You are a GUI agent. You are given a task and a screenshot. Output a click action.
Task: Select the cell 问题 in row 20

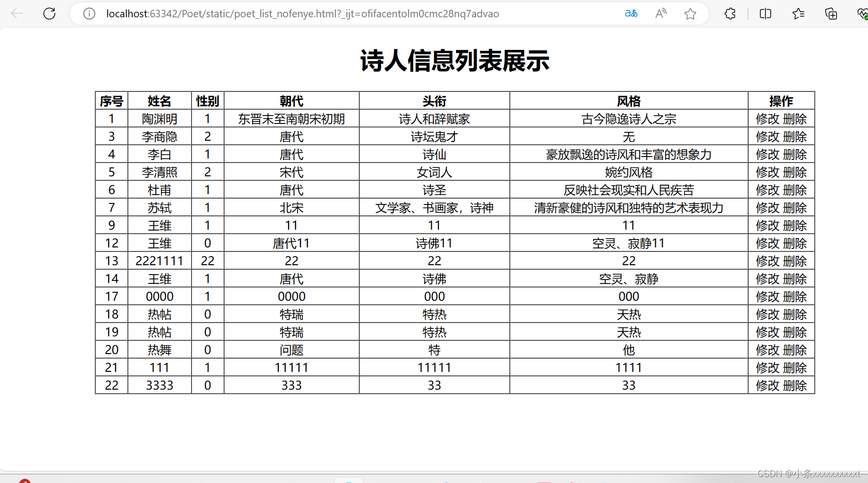292,350
